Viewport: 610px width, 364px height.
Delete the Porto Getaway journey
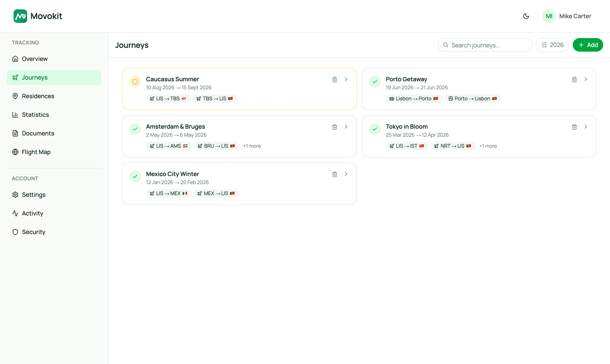[574, 80]
